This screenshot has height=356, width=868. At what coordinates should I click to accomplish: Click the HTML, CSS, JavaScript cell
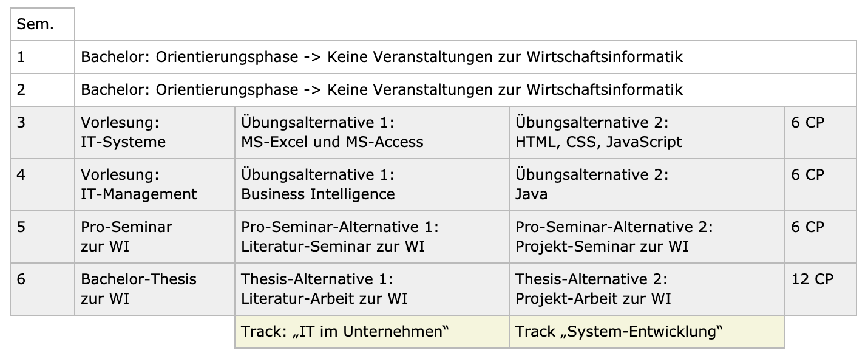point(646,132)
